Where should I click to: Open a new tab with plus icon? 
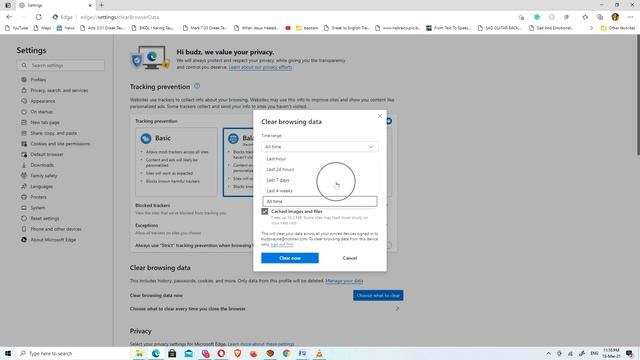tap(101, 5)
